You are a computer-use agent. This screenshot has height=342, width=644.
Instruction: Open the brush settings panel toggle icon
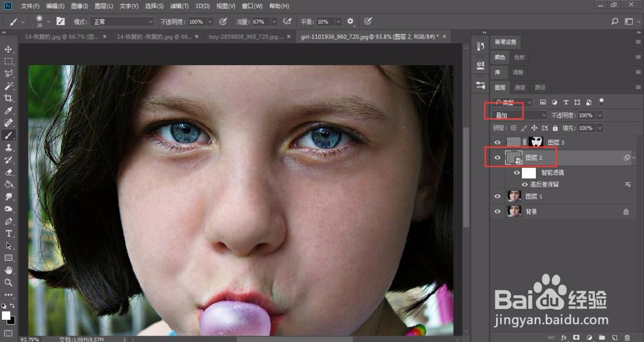pyautogui.click(x=61, y=21)
